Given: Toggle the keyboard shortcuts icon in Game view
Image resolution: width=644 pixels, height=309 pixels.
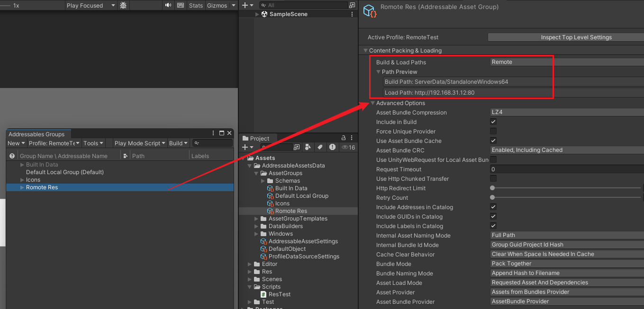Looking at the screenshot, I should (181, 6).
